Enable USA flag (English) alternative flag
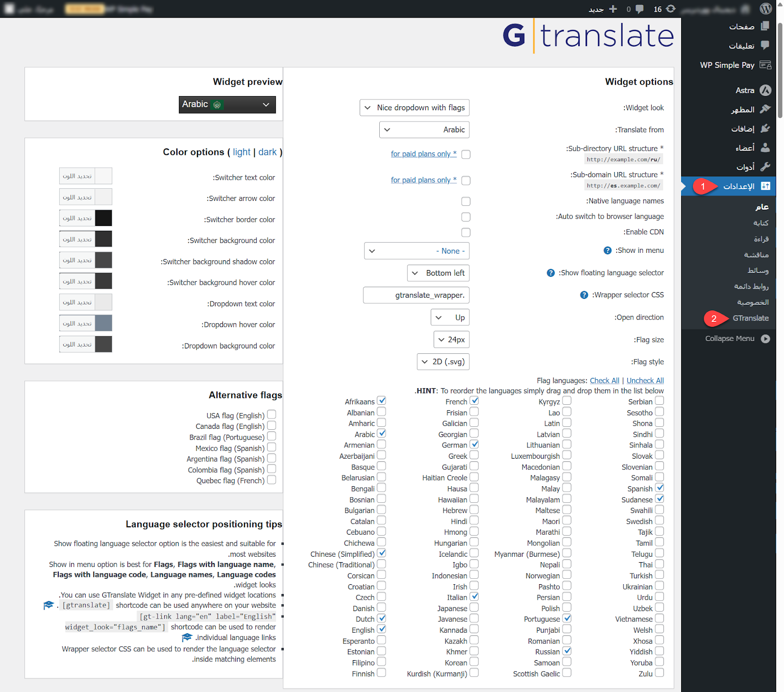Image resolution: width=784 pixels, height=692 pixels. point(271,415)
